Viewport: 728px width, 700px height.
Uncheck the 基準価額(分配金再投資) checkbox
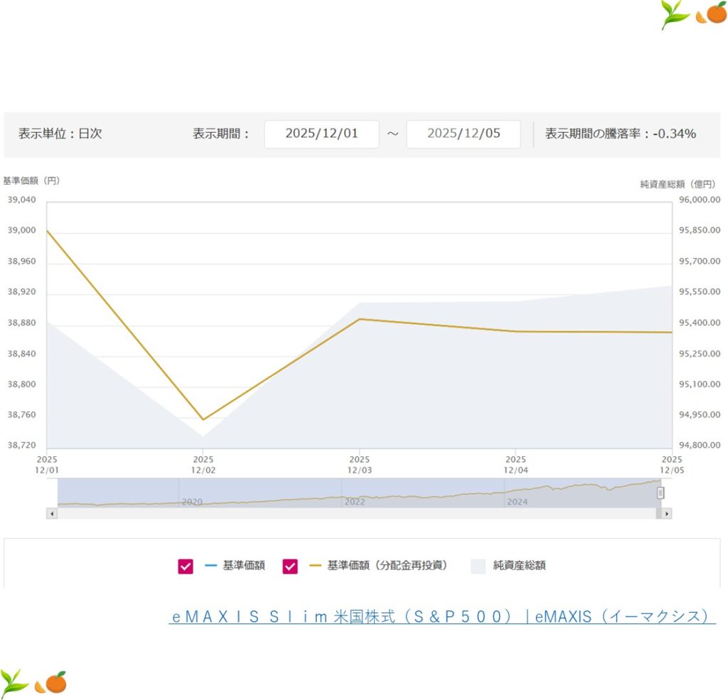290,566
